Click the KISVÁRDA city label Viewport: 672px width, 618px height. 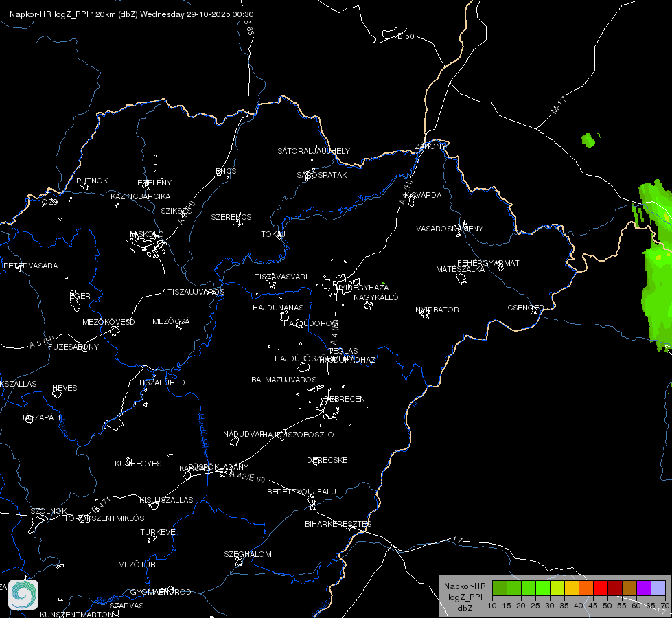[x=424, y=195]
